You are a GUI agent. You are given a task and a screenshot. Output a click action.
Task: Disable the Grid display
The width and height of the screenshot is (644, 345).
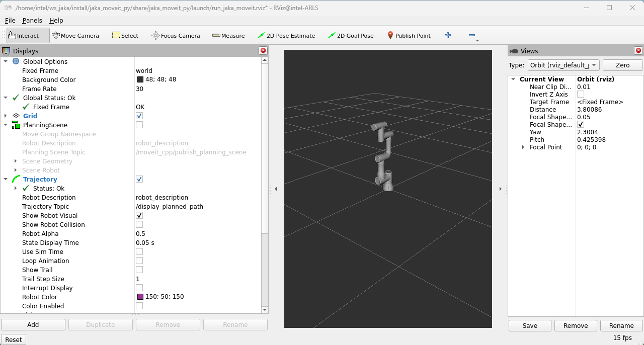(139, 116)
